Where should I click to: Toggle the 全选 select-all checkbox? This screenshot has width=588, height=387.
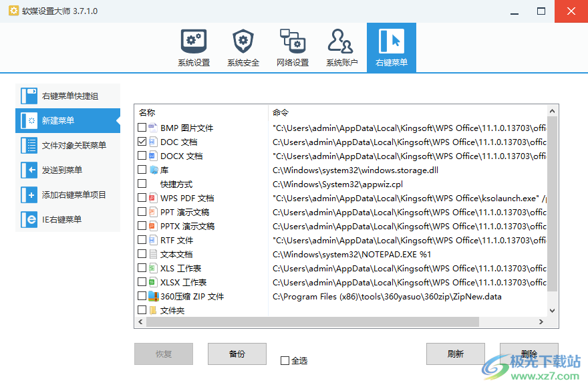(285, 361)
